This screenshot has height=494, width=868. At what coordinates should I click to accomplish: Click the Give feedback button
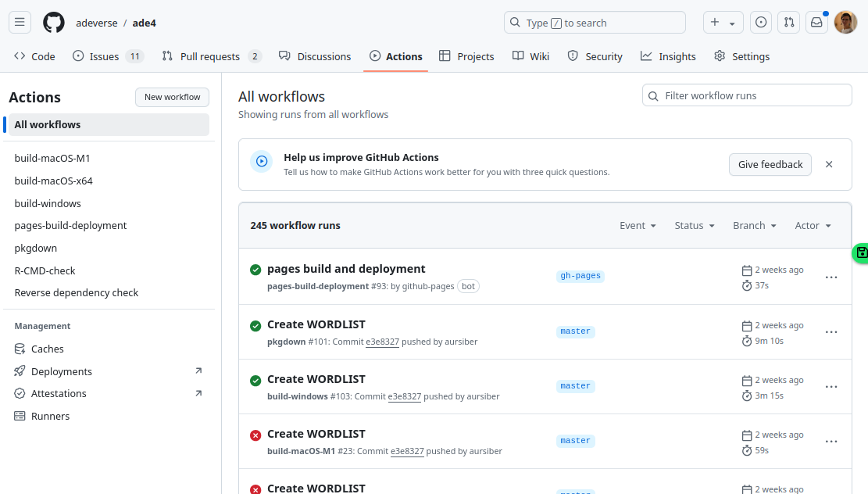click(770, 164)
